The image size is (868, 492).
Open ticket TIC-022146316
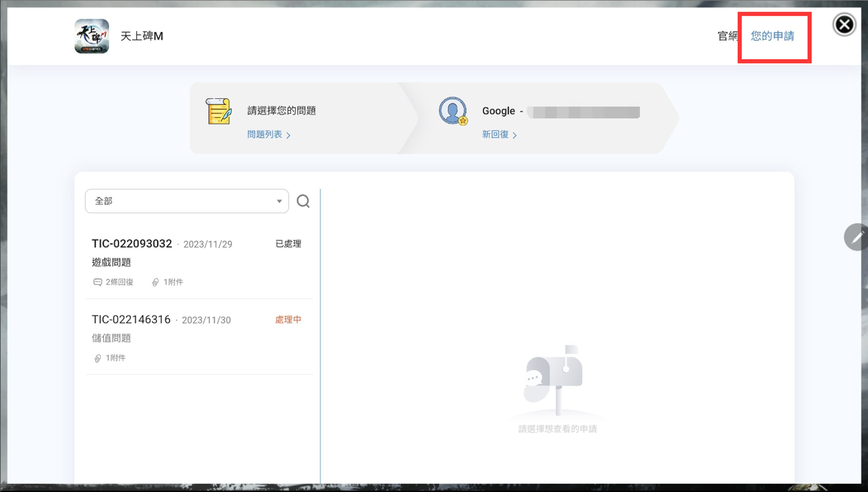tap(131, 320)
